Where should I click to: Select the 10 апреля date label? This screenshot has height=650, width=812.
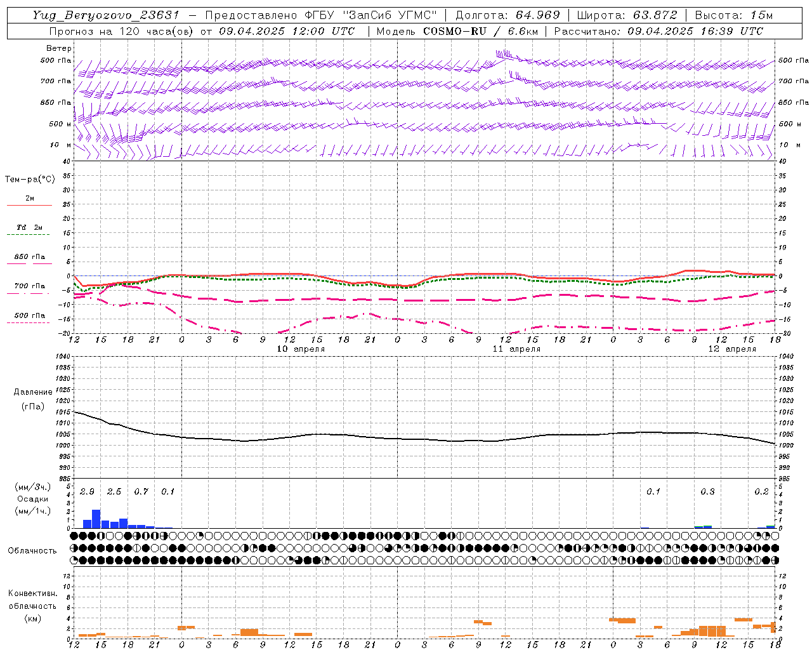[x=301, y=349]
